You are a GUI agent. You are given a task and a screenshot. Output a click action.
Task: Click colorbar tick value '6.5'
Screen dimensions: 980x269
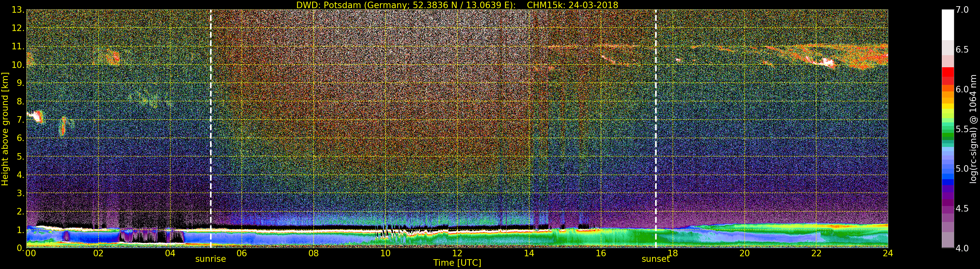962,50
